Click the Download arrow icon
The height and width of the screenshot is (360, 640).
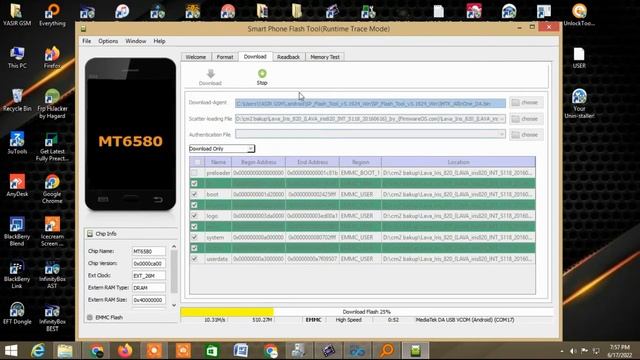(211, 73)
